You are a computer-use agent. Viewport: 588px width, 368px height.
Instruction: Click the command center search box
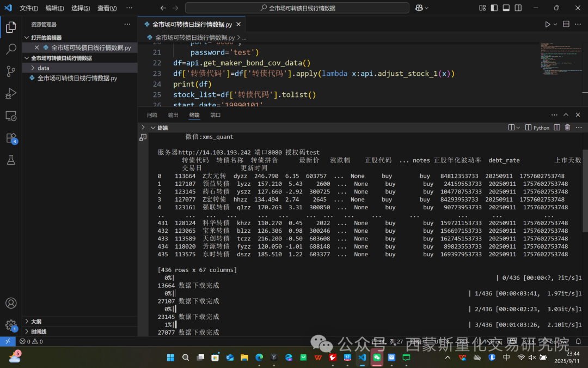click(297, 8)
